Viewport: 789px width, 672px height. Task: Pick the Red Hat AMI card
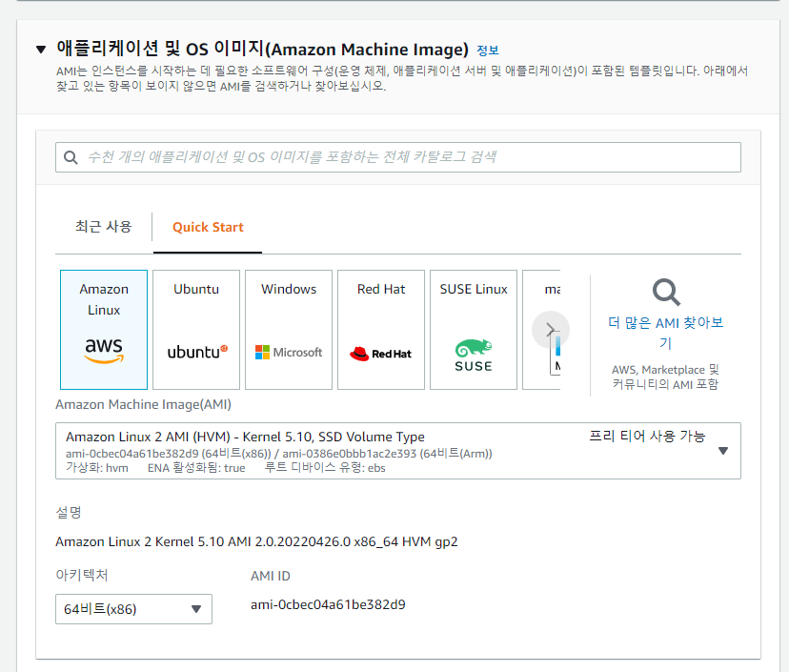(381, 330)
